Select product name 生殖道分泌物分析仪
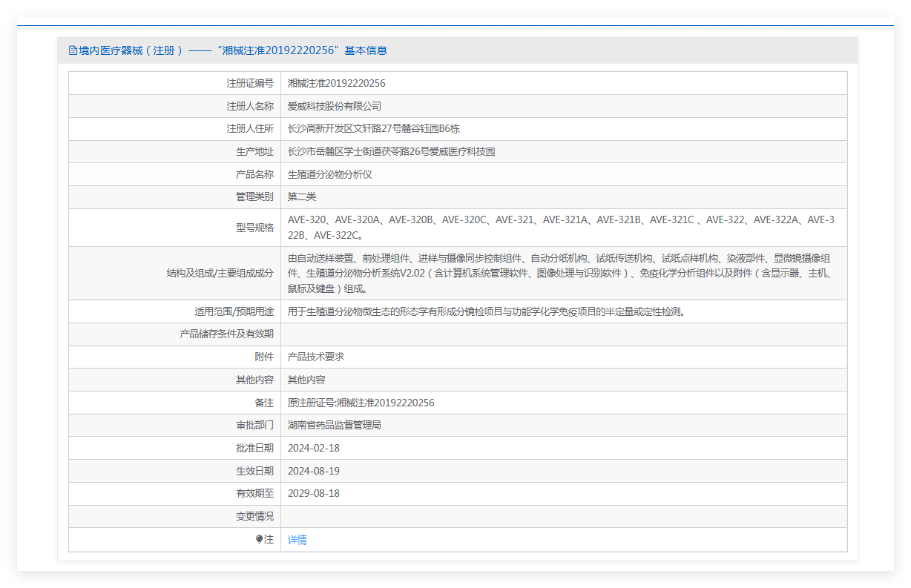The image size is (911, 588). 329,174
